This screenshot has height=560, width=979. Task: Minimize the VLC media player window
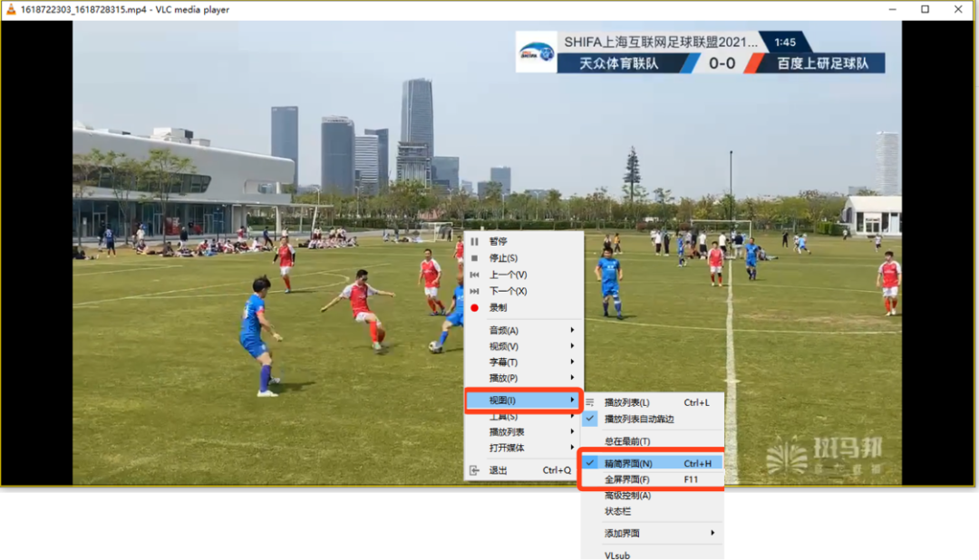point(892,9)
